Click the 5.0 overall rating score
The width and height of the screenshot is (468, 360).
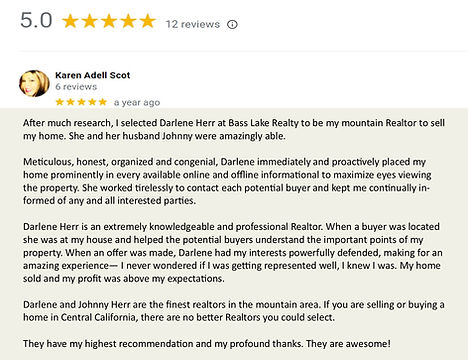point(36,20)
